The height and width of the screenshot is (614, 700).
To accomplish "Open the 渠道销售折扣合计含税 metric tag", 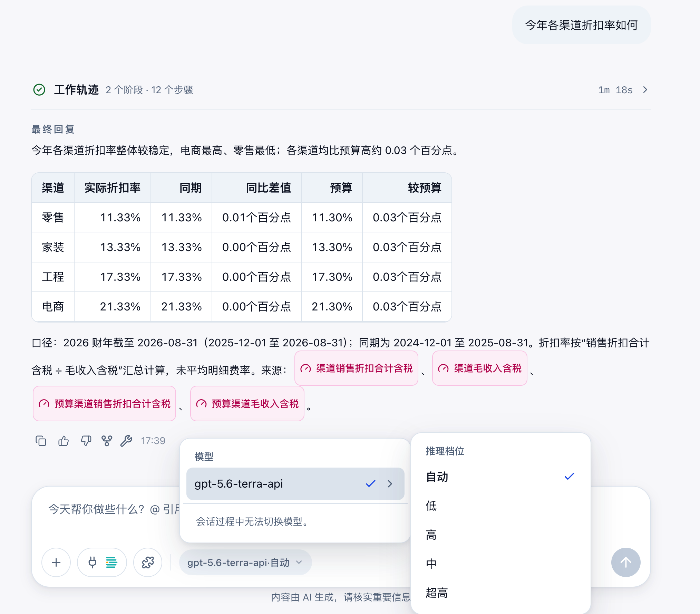I will [356, 368].
